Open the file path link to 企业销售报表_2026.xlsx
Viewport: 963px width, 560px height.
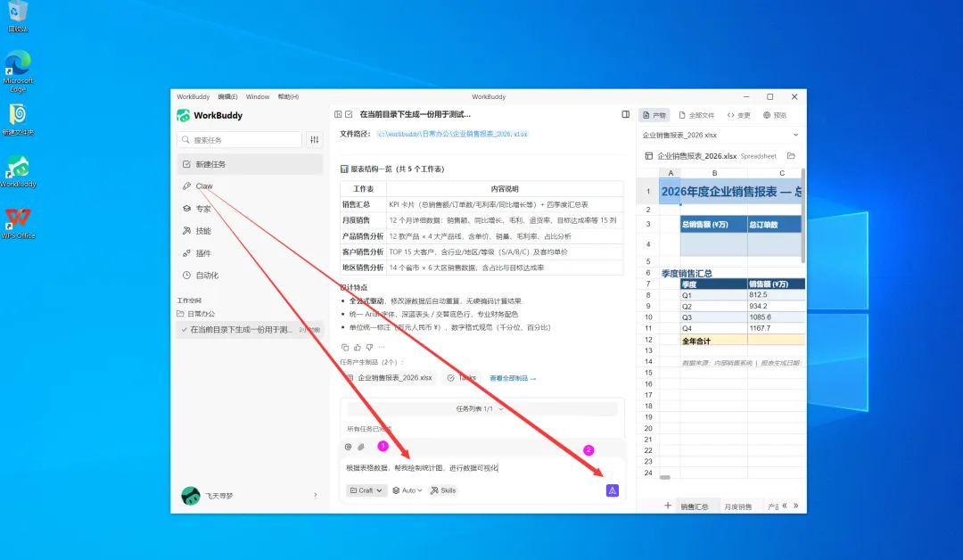click(452, 134)
